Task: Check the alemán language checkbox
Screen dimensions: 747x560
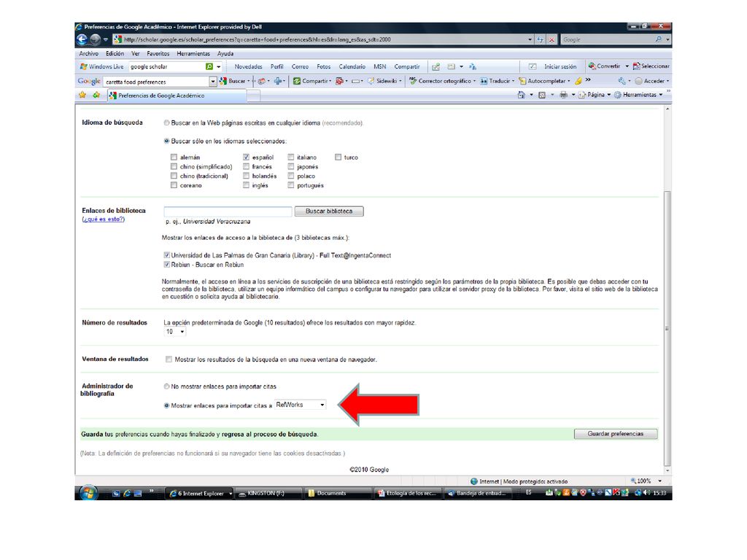Action: pyautogui.click(x=174, y=157)
